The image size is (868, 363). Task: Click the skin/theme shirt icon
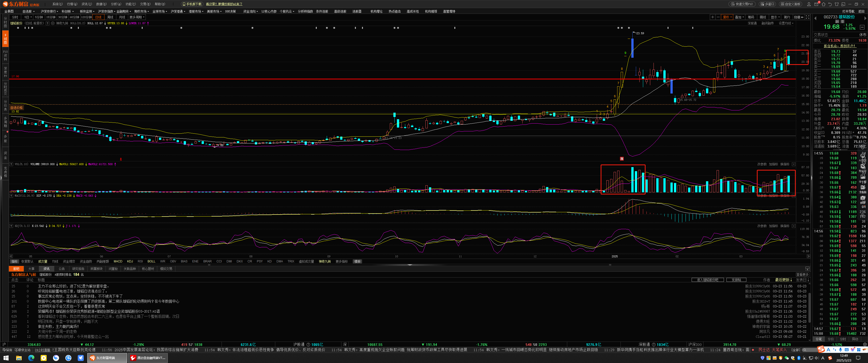click(837, 4)
